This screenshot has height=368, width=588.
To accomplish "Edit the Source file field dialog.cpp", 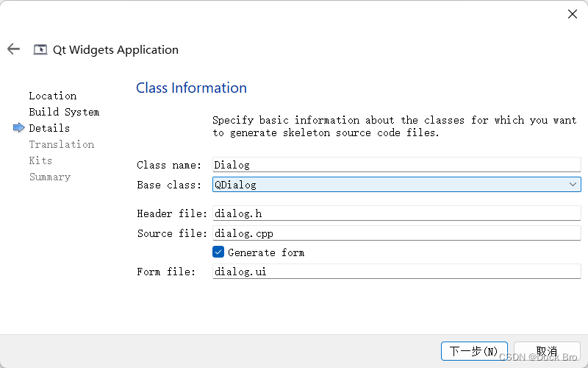I will click(x=397, y=233).
